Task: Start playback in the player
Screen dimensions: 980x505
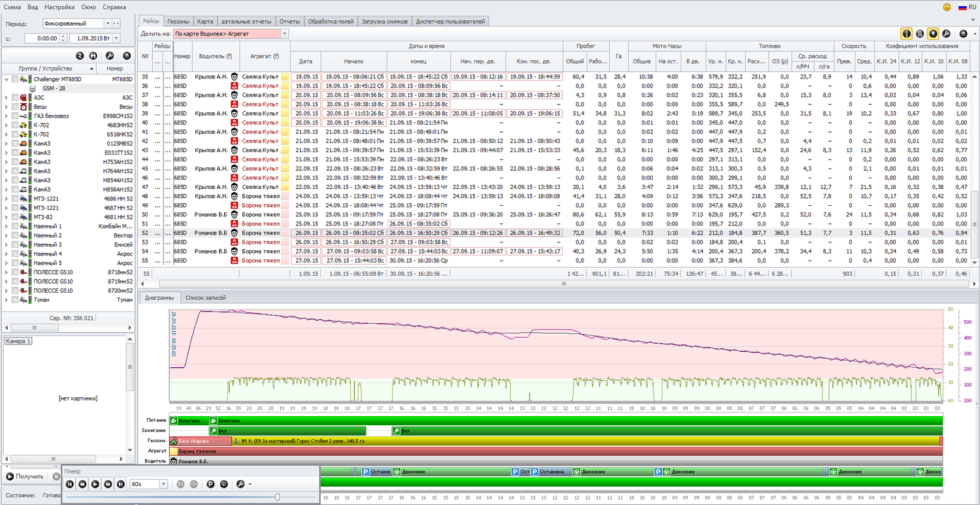Action: tap(95, 484)
